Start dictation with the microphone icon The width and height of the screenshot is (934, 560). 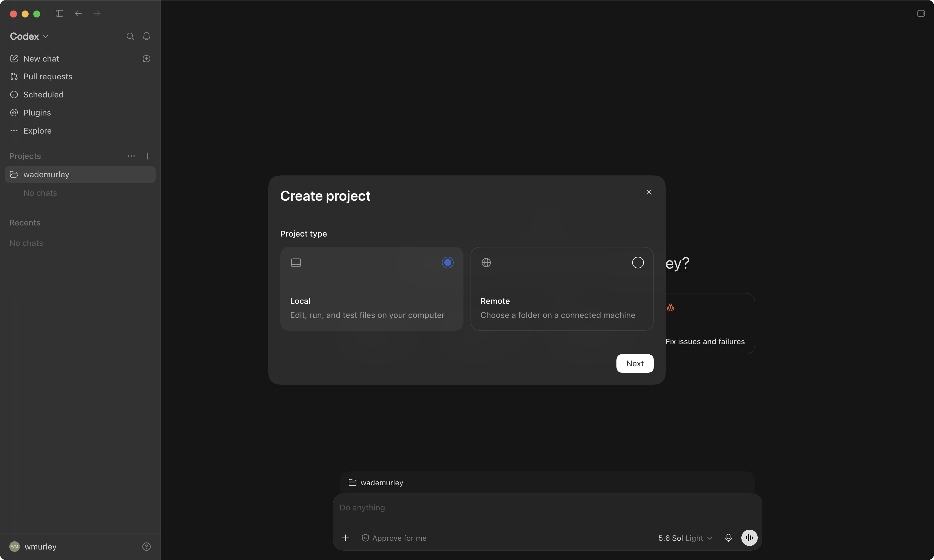click(x=728, y=538)
